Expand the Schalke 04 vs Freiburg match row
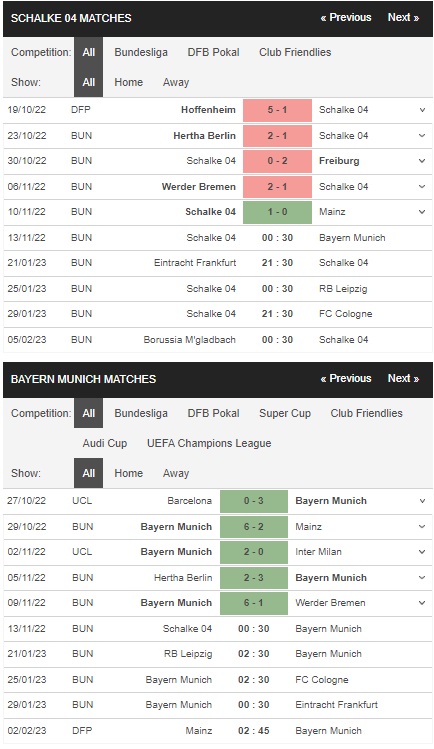The image size is (434, 749). tap(422, 161)
